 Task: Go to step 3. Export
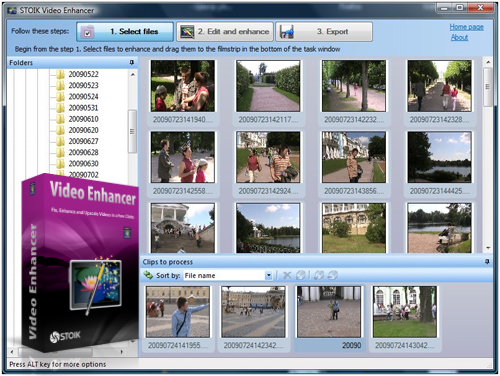tap(324, 32)
